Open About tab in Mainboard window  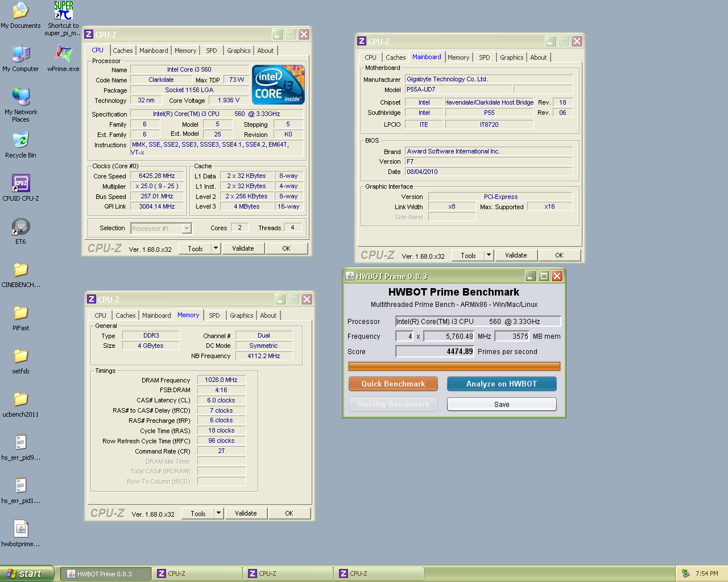539,57
